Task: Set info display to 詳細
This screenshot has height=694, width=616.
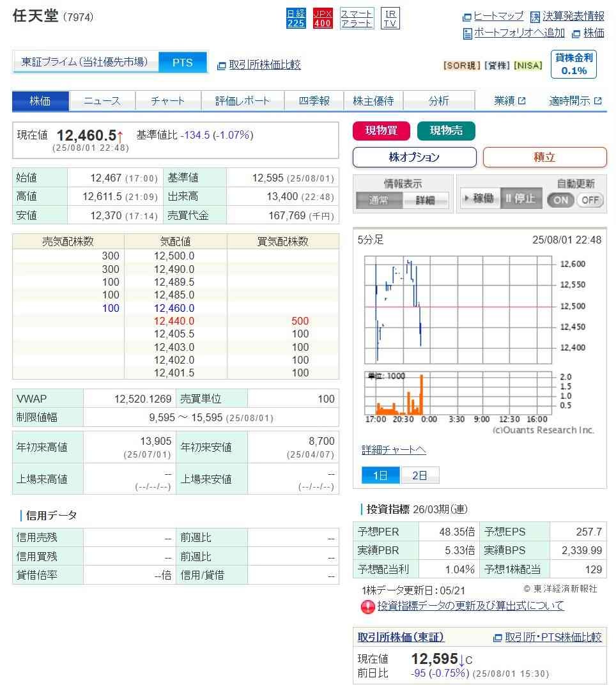Action: point(426,200)
